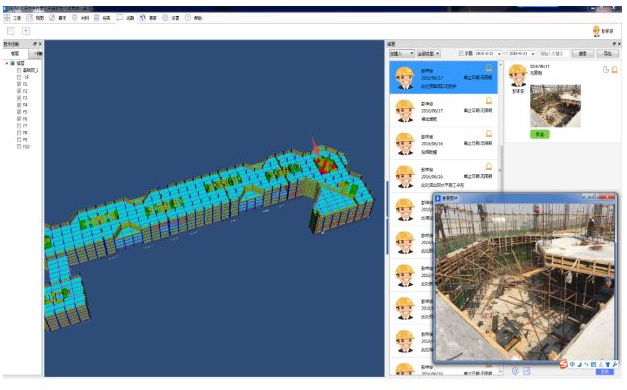
Task: Click the bell icon in the detail pane header
Action: 615,70
